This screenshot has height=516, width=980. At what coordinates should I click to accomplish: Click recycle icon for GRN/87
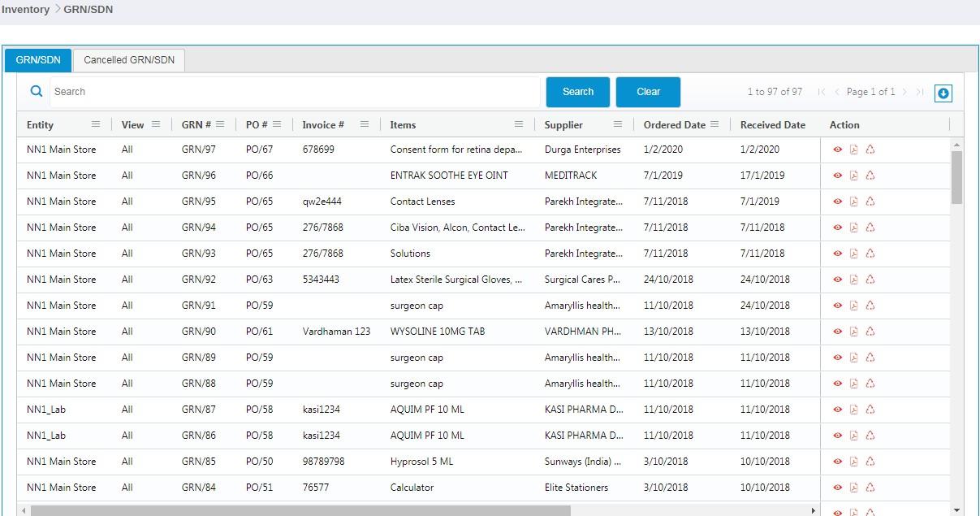click(x=870, y=410)
